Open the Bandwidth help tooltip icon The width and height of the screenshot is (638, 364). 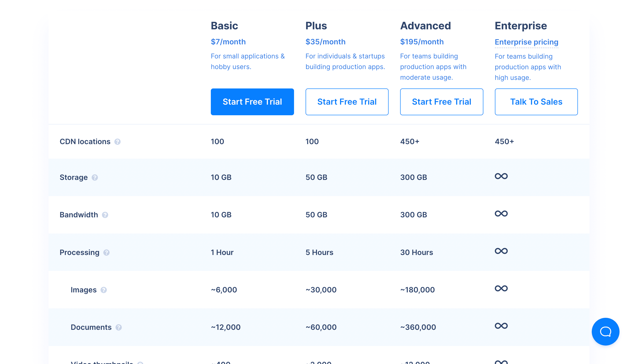[x=105, y=215]
